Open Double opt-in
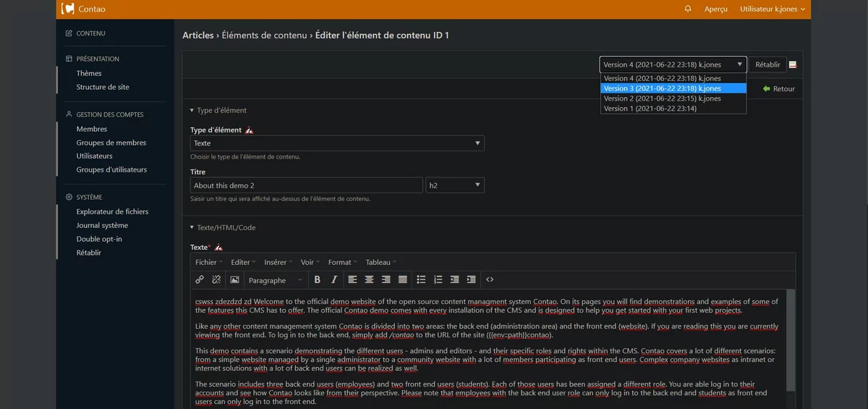Image resolution: width=868 pixels, height=409 pixels. coord(99,239)
